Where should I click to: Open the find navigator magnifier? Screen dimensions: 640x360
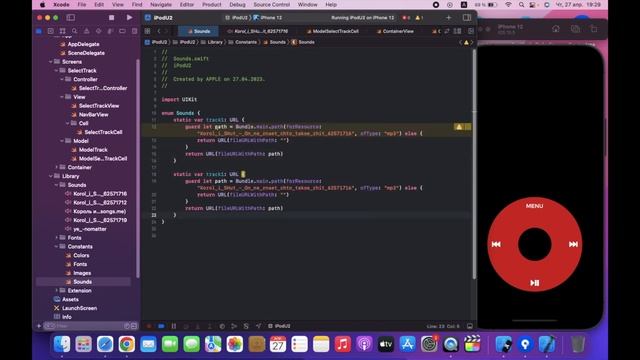pos(74,31)
